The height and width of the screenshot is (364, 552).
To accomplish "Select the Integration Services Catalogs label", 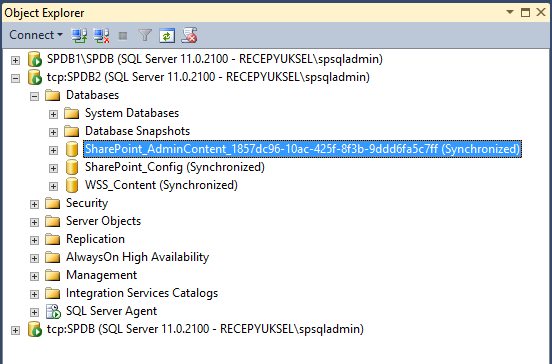I will tap(142, 293).
